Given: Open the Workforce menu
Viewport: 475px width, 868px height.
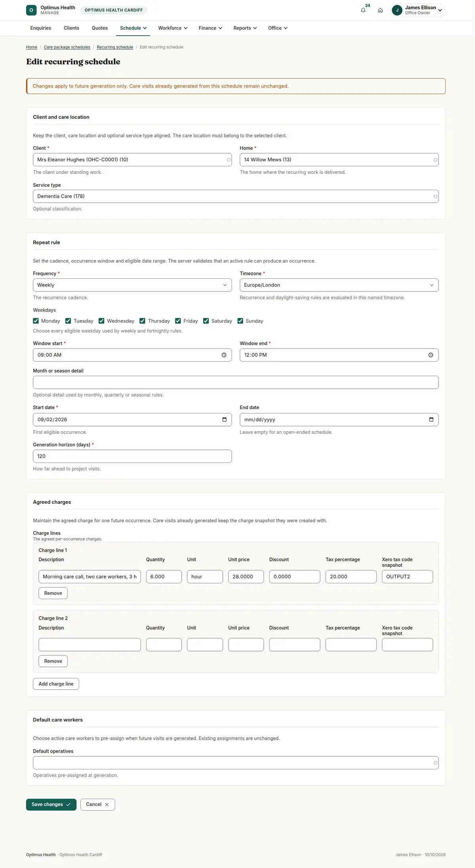Looking at the screenshot, I should (x=173, y=28).
